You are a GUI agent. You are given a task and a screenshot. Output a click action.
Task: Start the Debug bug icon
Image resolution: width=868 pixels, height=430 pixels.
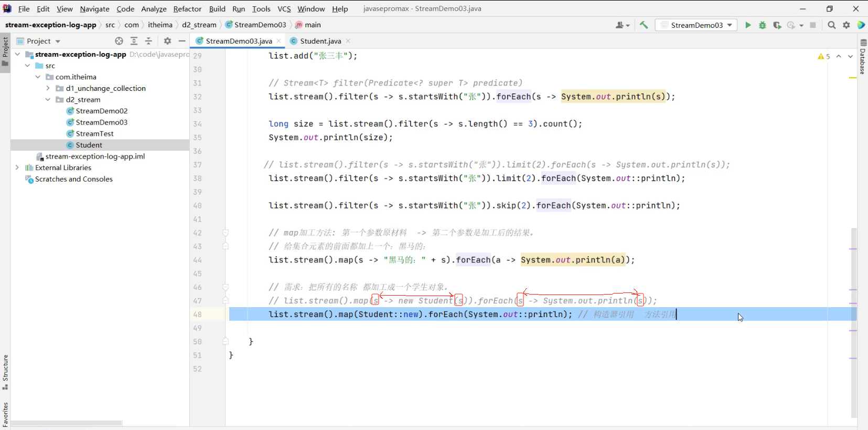[763, 25]
